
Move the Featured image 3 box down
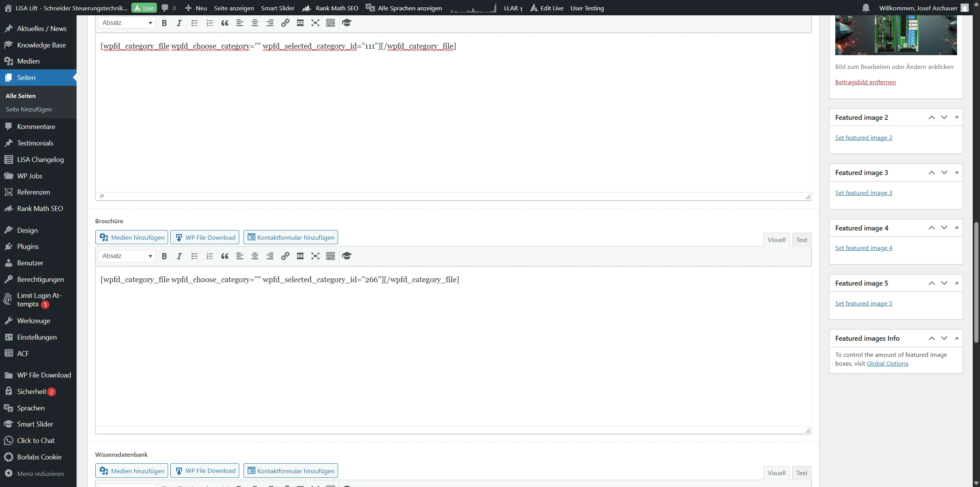[x=944, y=173]
